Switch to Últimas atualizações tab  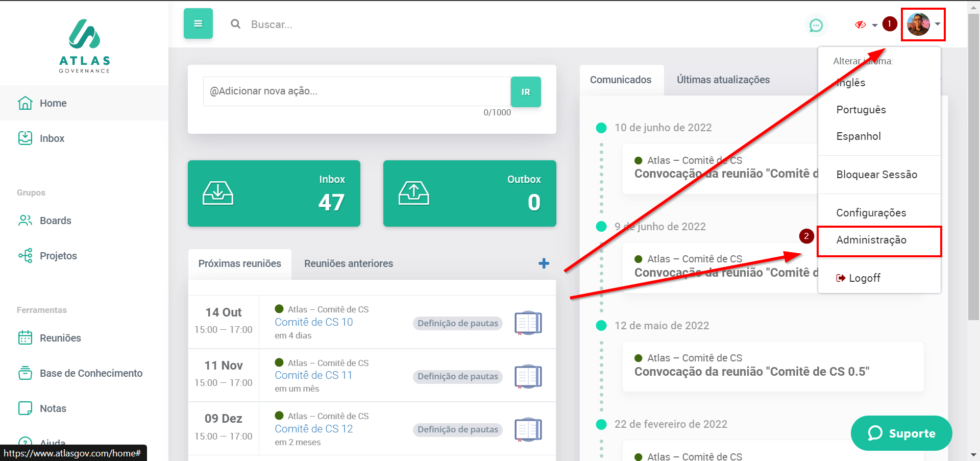click(x=723, y=80)
